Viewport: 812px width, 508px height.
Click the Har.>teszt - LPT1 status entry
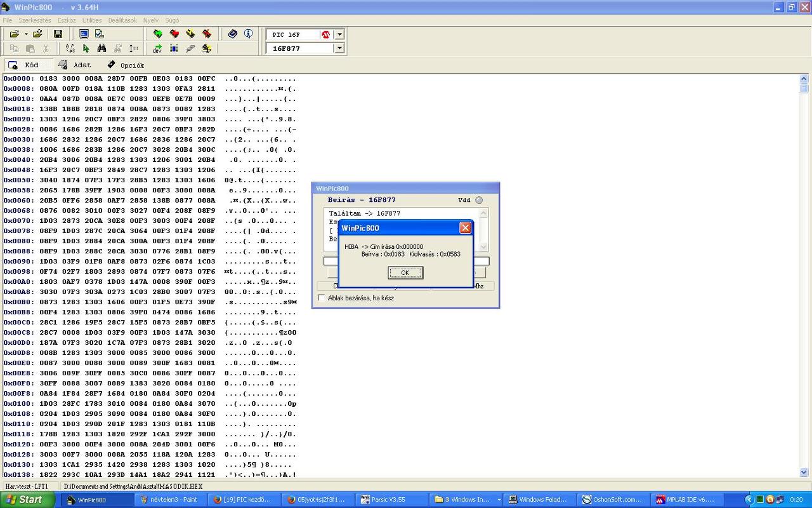pyautogui.click(x=27, y=486)
